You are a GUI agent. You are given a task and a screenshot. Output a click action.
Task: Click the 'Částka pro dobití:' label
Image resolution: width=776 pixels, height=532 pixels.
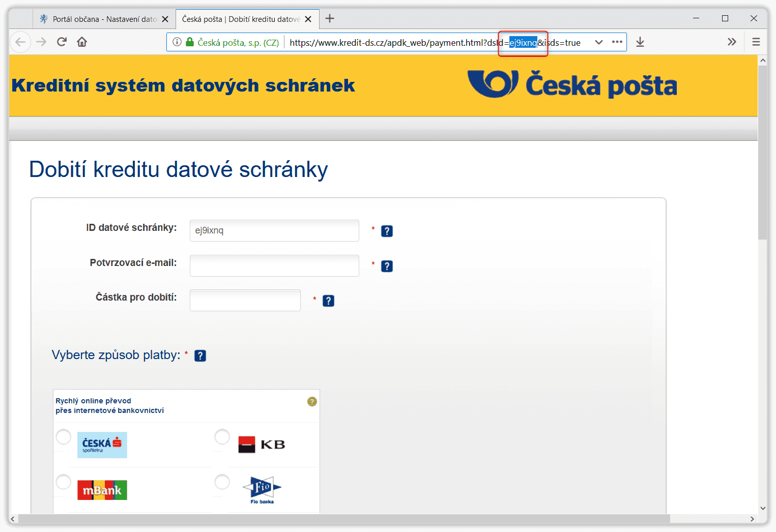(136, 298)
